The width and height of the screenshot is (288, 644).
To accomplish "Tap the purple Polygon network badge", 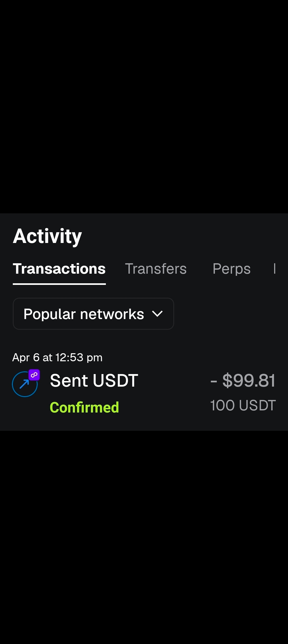I will [x=34, y=375].
